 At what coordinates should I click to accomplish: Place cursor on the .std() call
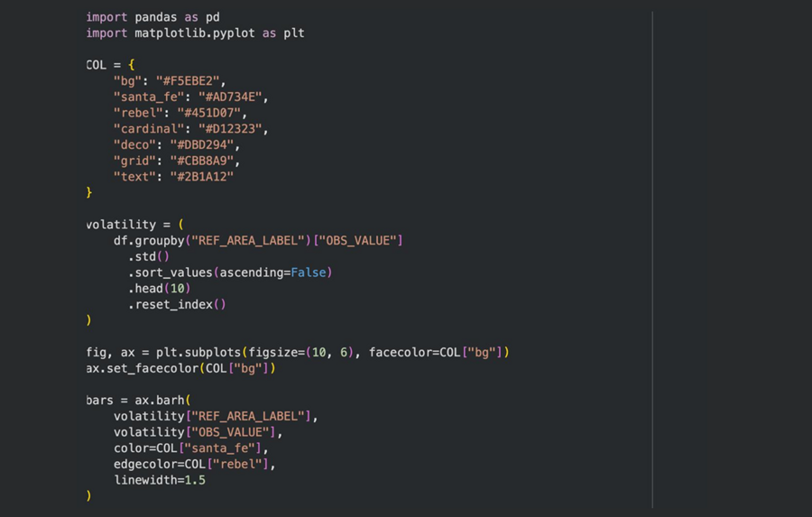148,256
